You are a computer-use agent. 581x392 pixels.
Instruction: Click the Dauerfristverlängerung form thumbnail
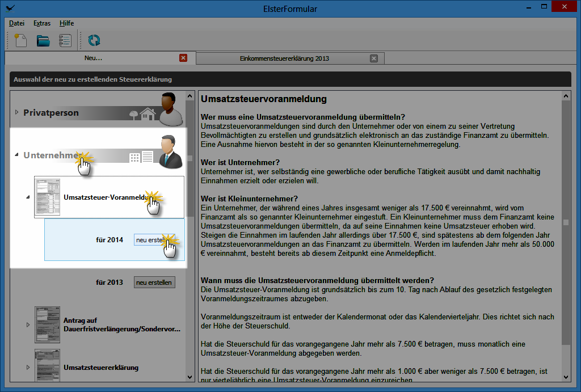click(x=48, y=324)
